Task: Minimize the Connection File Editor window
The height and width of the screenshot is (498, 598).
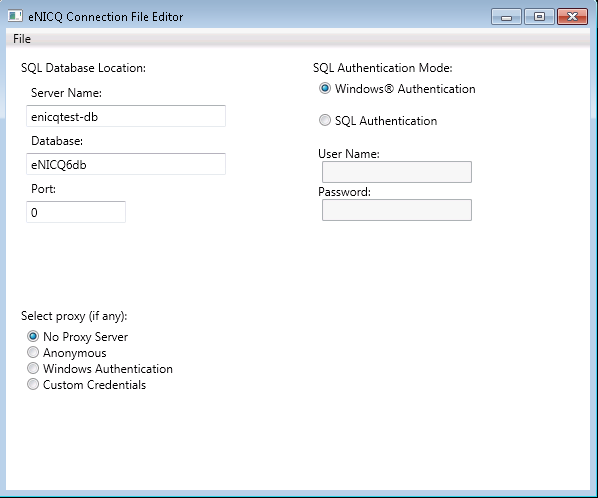Action: pos(506,17)
